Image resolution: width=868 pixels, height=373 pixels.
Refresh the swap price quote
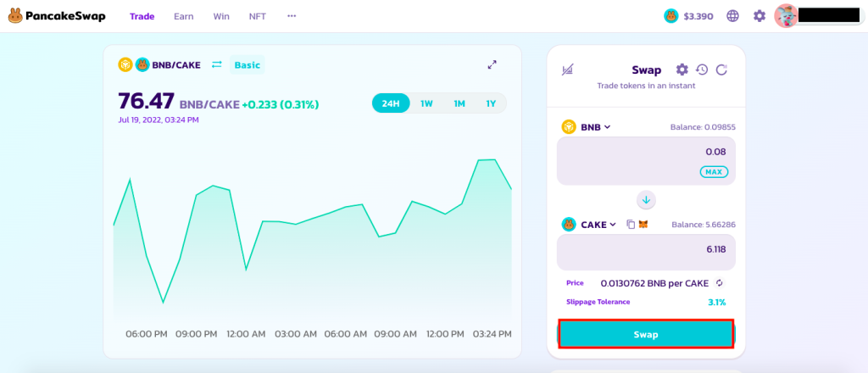tap(721, 70)
